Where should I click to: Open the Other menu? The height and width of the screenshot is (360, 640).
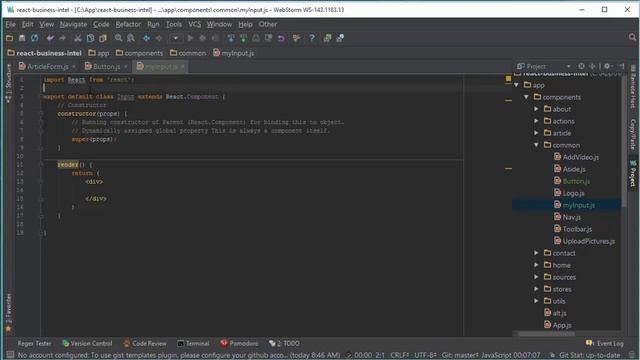(x=268, y=24)
